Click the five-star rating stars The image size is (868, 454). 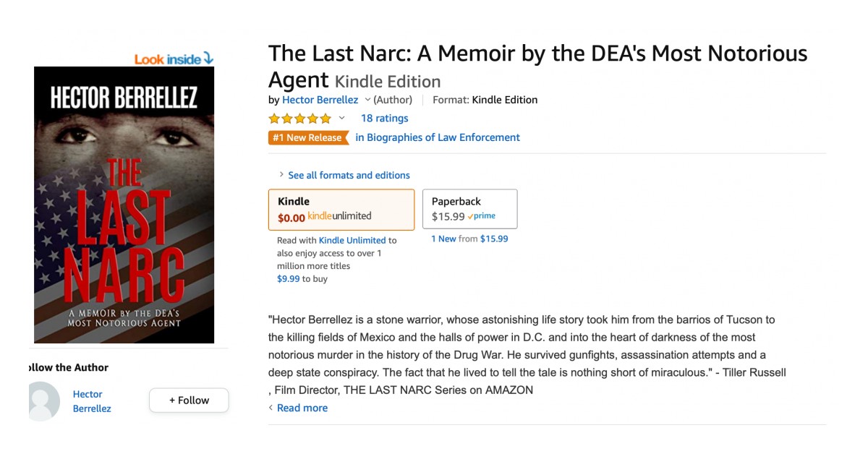(299, 118)
